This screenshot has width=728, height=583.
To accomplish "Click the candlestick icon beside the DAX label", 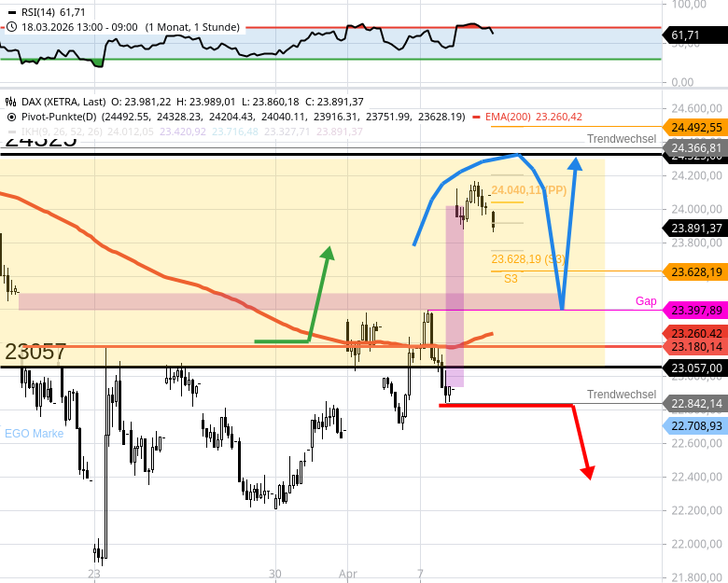I will [10, 102].
